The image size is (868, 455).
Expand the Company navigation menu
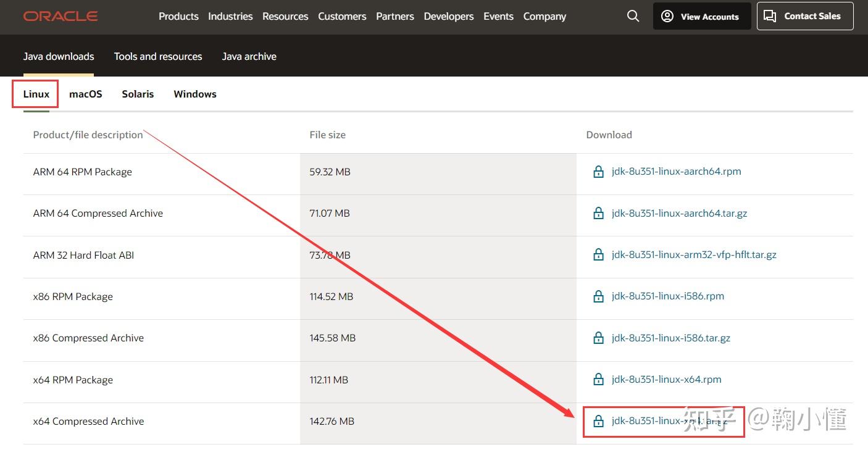(545, 17)
